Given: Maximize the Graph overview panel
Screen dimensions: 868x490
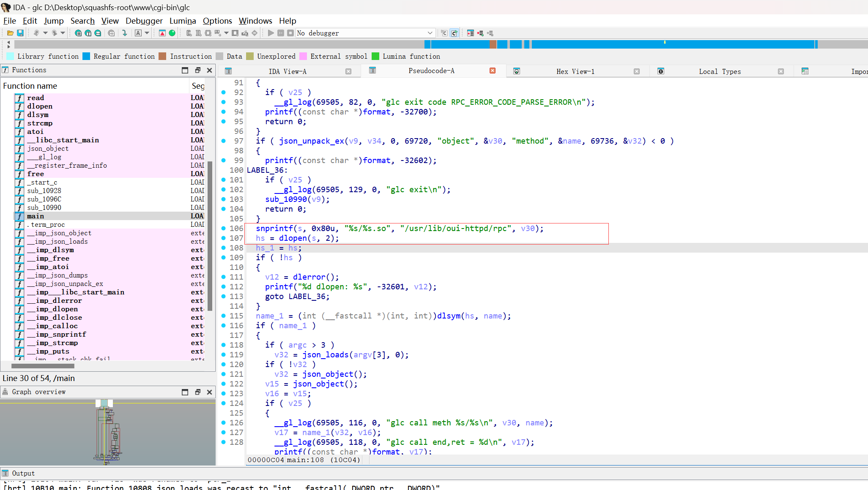Looking at the screenshot, I should click(185, 392).
